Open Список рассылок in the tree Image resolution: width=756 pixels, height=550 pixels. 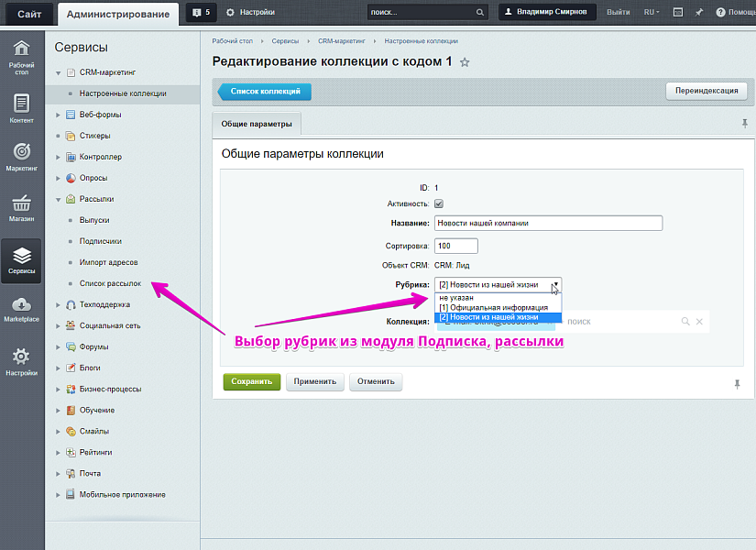tap(110, 283)
